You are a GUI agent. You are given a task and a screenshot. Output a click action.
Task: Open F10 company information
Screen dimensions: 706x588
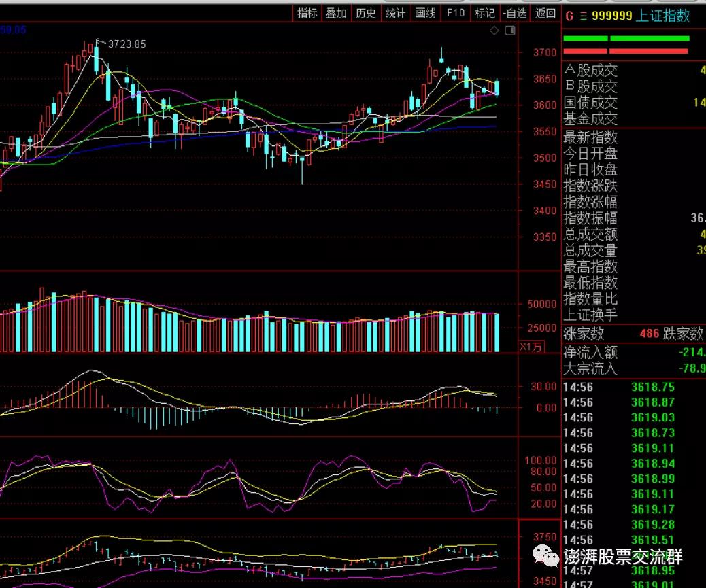point(455,13)
